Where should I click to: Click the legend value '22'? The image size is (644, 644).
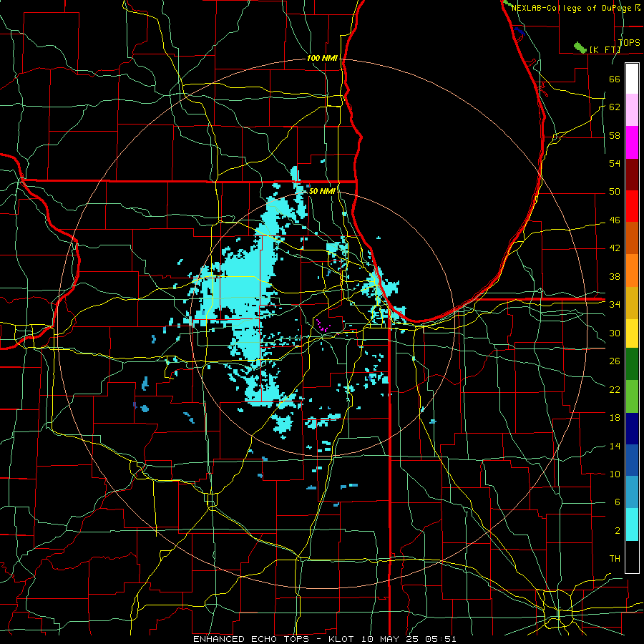pyautogui.click(x=615, y=389)
